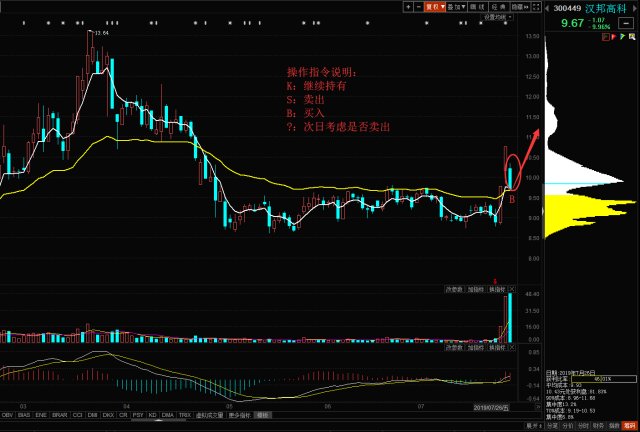Open the 叠加 overlay dropdown
The image size is (640, 432).
coord(456,7)
